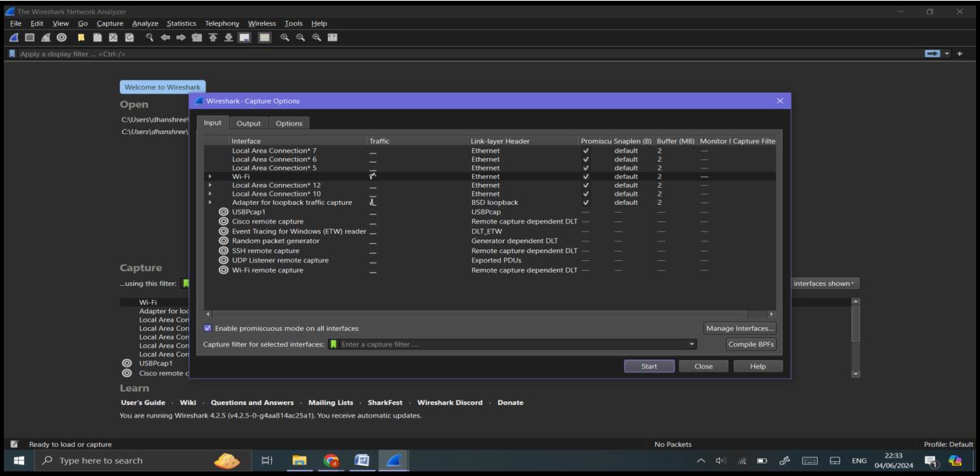Image resolution: width=980 pixels, height=476 pixels.
Task: Select the restart capture icon
Action: click(45, 37)
